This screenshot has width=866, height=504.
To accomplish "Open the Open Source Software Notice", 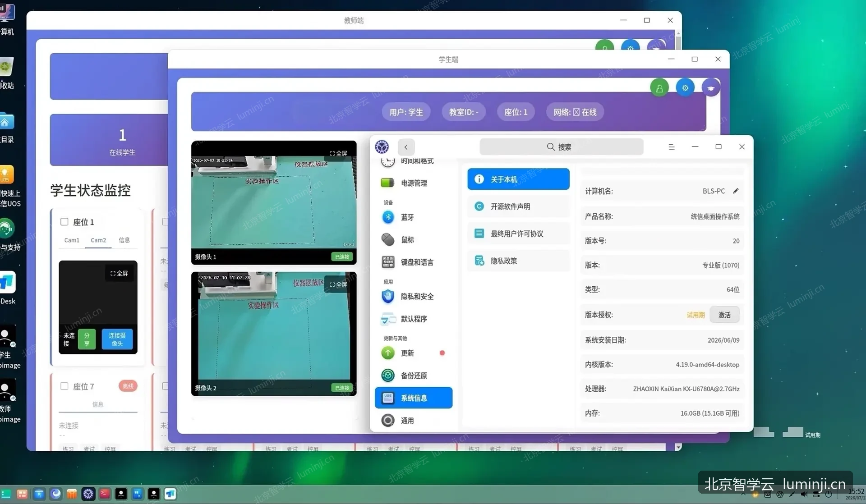I will coord(518,206).
